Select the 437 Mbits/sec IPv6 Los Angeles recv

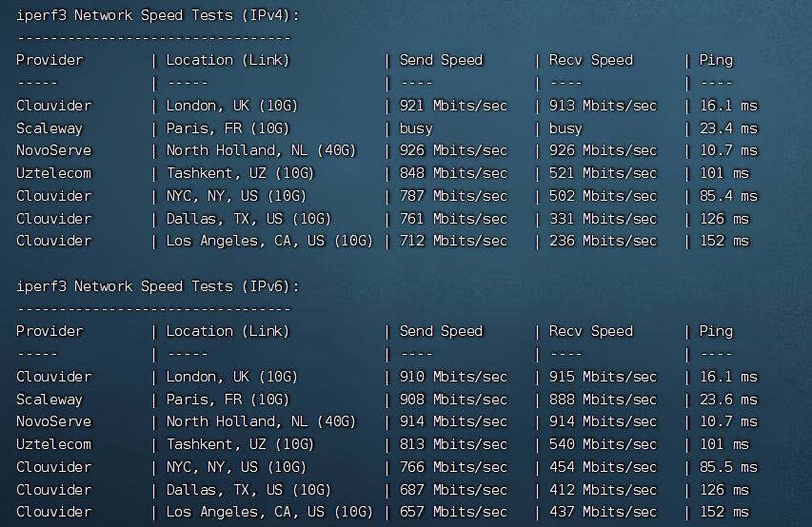coord(603,513)
